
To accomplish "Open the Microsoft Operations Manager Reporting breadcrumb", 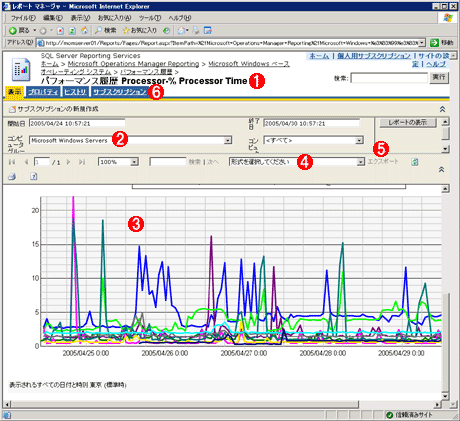I will pos(133,64).
